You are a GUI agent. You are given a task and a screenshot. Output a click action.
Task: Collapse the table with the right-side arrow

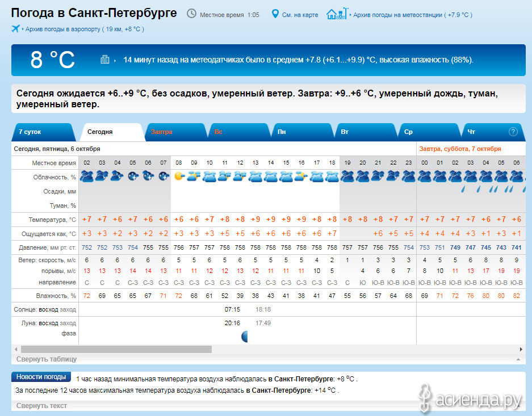518,359
